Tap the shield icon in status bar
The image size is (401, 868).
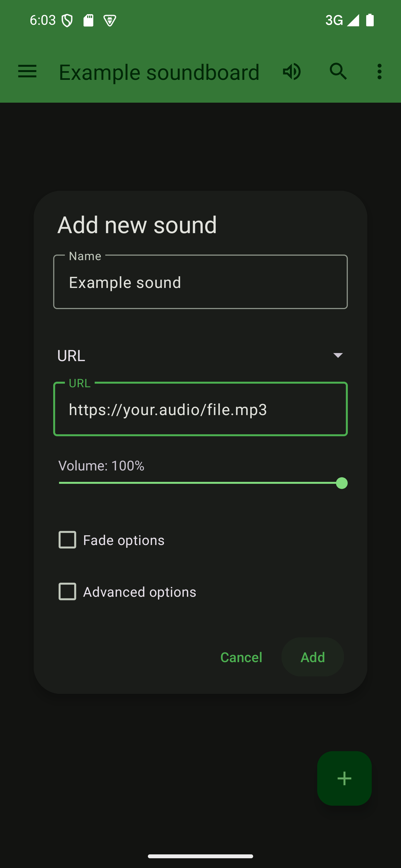coord(67,21)
